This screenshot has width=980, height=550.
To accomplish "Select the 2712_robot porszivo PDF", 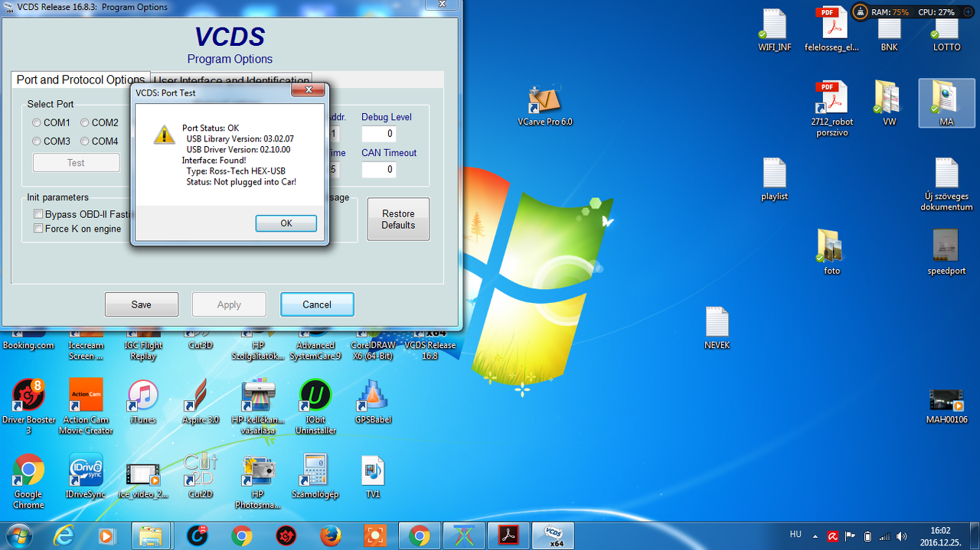I will point(832,109).
